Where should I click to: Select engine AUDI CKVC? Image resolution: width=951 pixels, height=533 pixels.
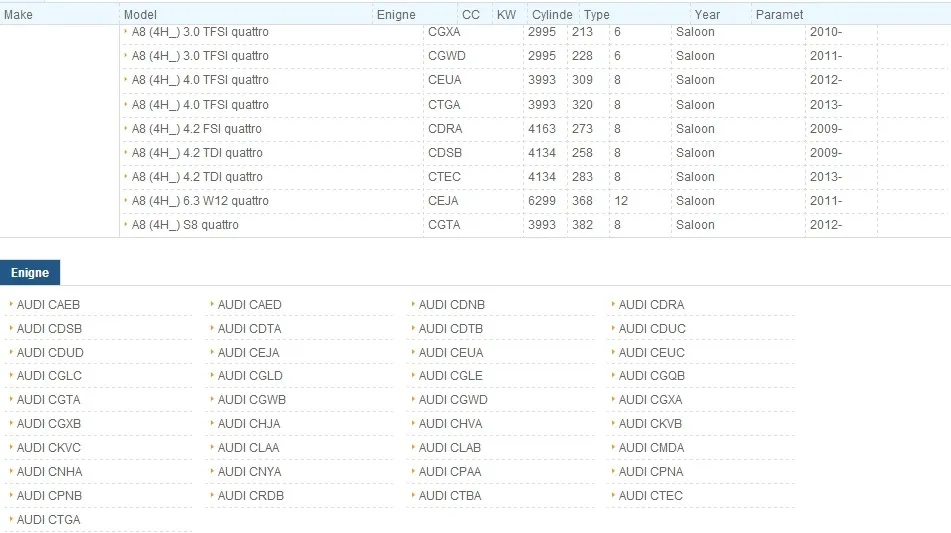(x=49, y=448)
